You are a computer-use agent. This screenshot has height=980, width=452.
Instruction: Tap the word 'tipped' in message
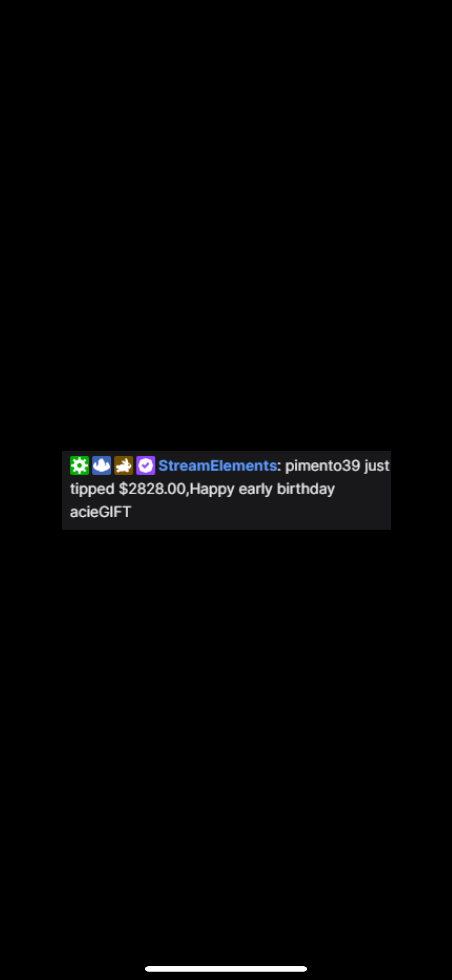tap(92, 490)
